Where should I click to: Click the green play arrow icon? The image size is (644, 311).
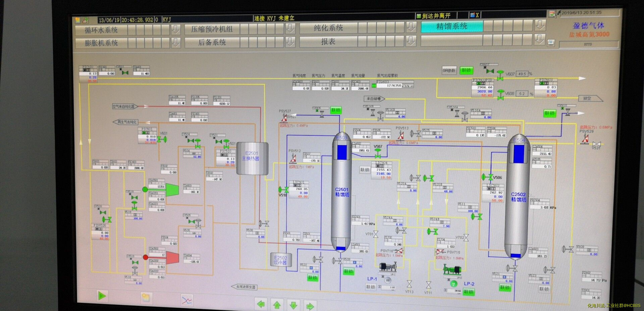click(102, 296)
